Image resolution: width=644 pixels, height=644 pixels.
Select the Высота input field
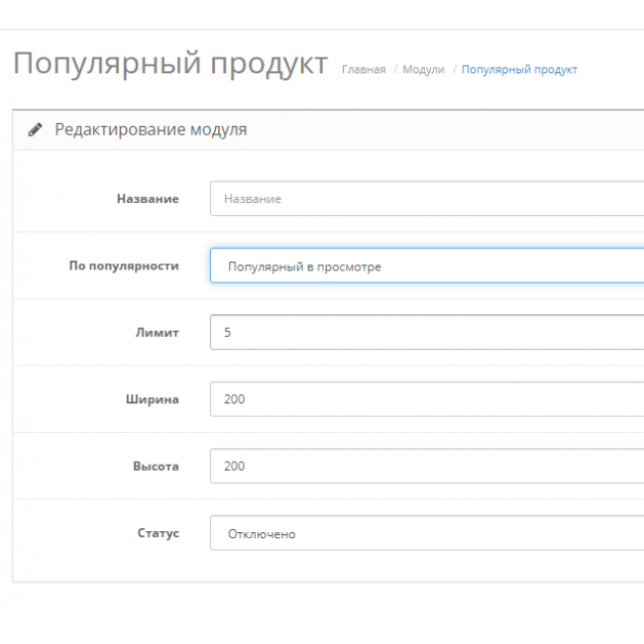click(426, 466)
